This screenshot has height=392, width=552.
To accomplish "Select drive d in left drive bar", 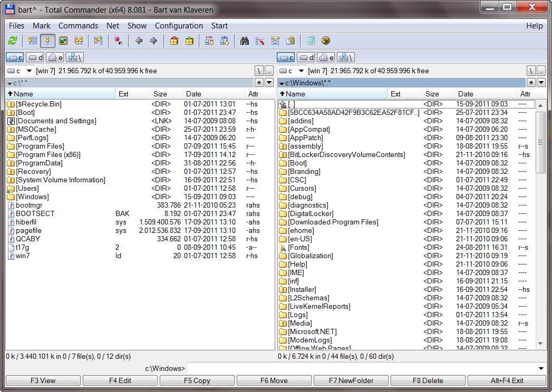I will pos(35,58).
